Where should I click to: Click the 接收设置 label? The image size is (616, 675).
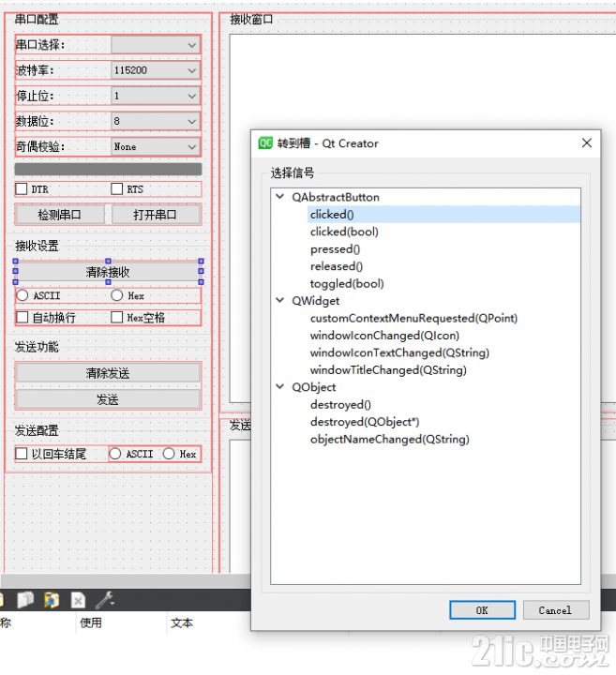(37, 246)
